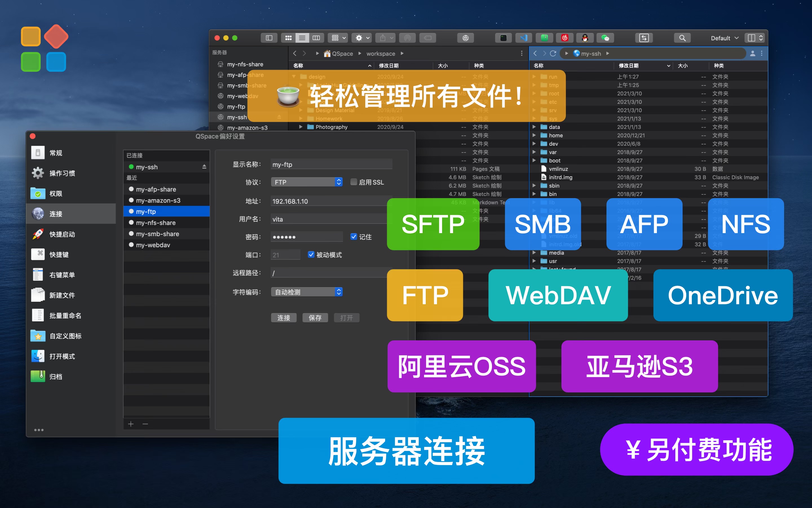Click the user icon in my-ssh pane
This screenshot has height=508, width=812.
753,53
